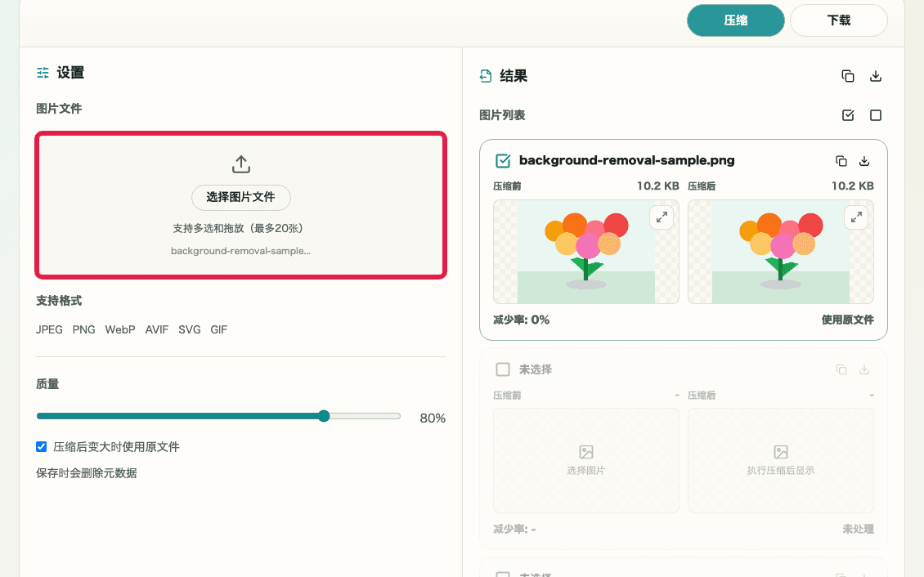
Task: Click the GIF format label
Action: (218, 329)
